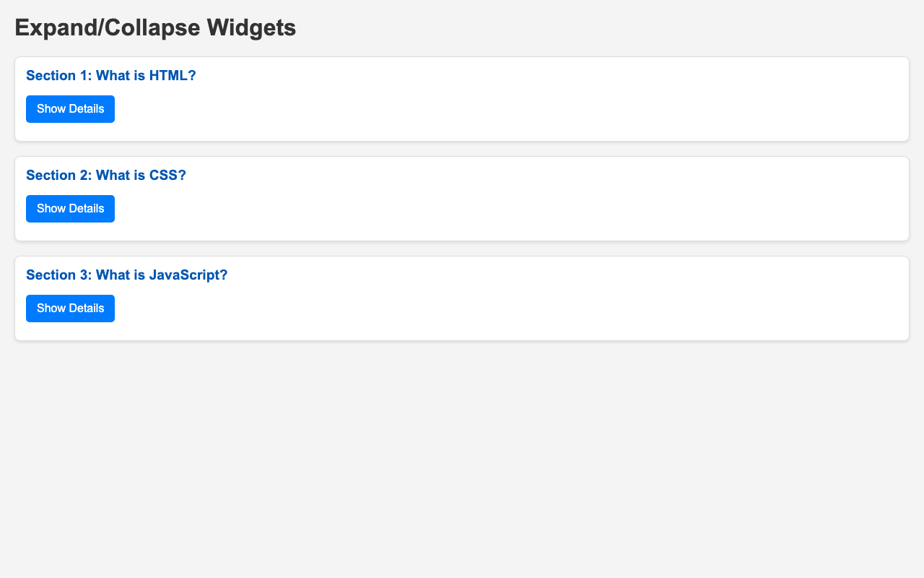Click empty space inside the Section 3 card

point(505,308)
